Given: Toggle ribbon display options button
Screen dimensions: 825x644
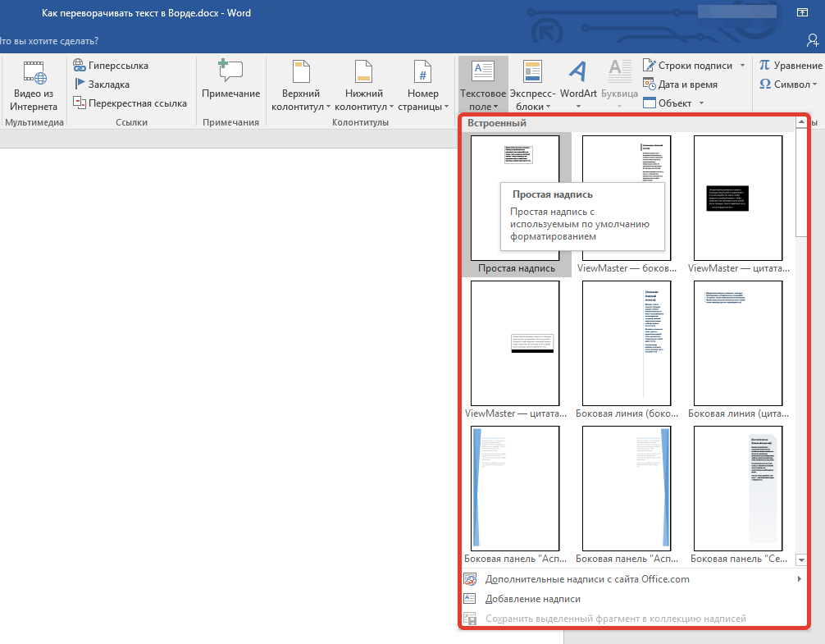Looking at the screenshot, I should click(802, 12).
